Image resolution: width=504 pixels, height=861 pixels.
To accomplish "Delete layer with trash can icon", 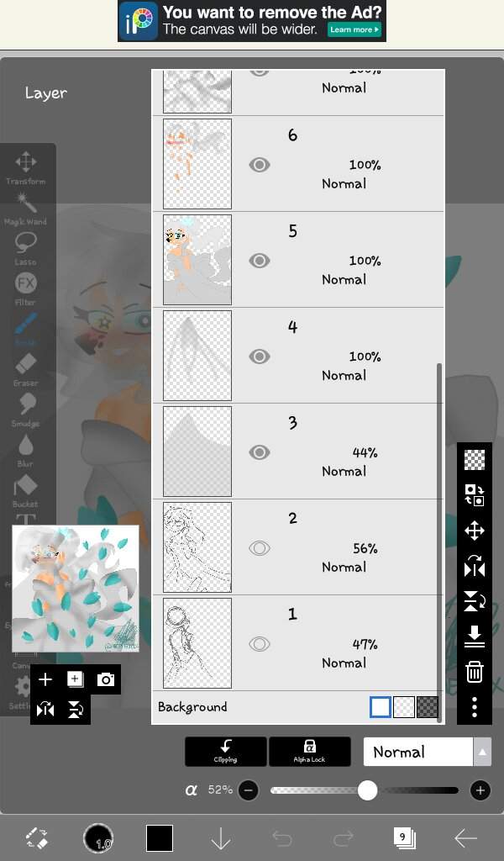I will coord(475,672).
